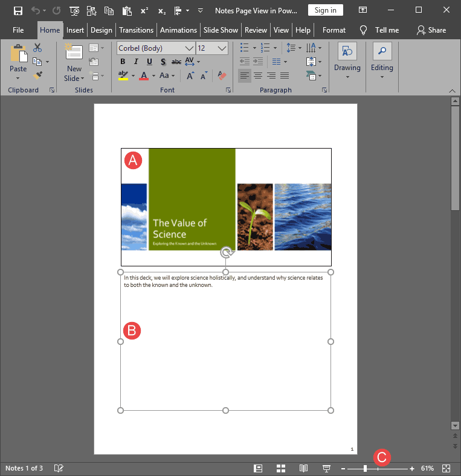461x476 pixels.
Task: Save the presentation using the floppy icon
Action: click(x=18, y=10)
